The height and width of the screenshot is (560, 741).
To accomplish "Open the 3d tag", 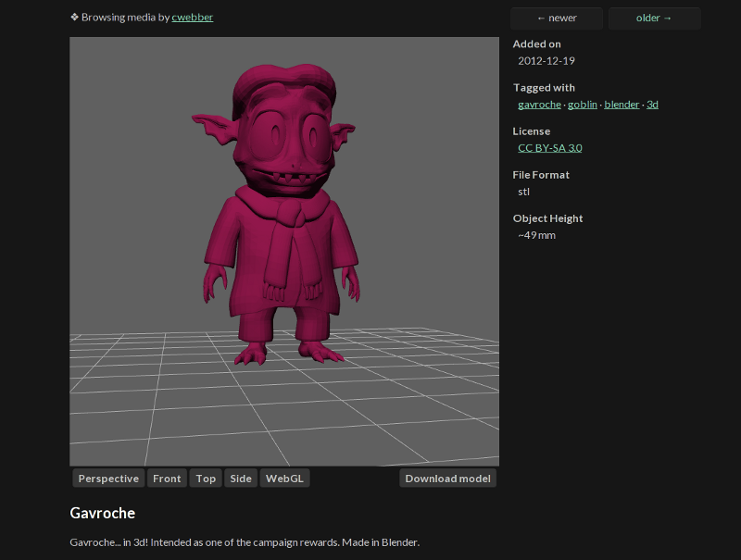I will 652,105.
